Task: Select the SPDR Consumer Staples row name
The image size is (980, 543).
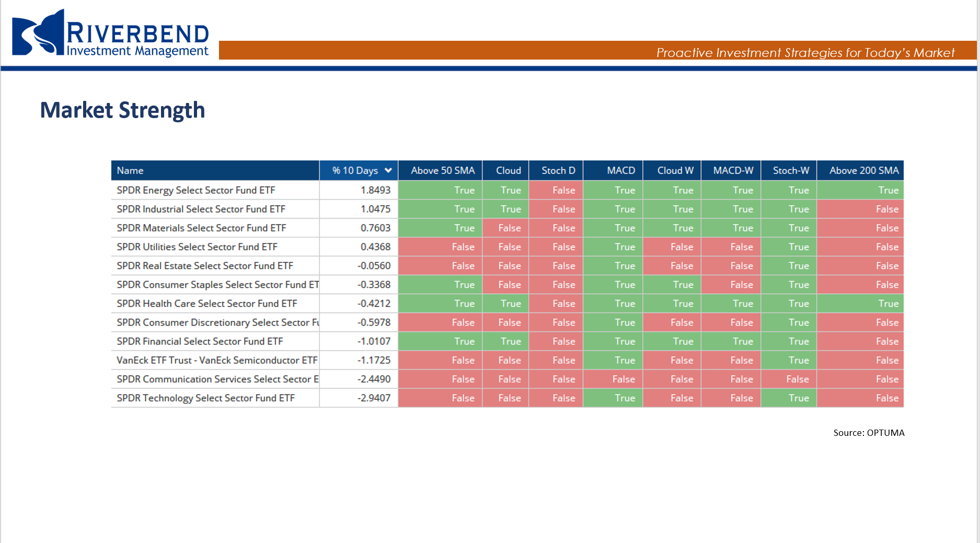Action: pos(217,284)
